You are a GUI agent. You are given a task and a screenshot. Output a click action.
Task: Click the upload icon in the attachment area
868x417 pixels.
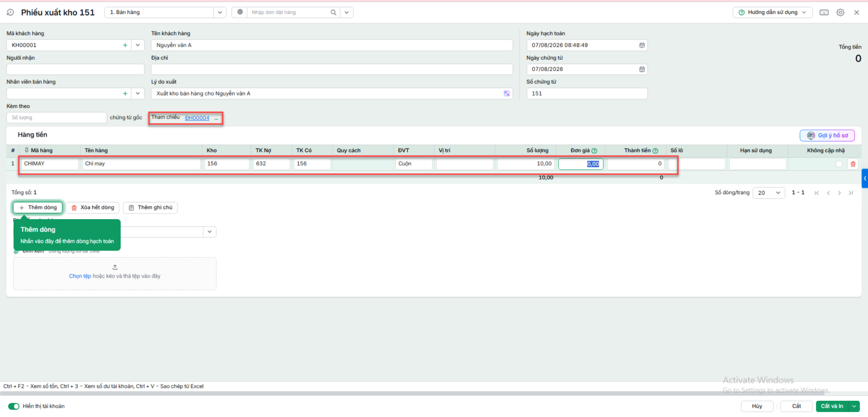115,267
